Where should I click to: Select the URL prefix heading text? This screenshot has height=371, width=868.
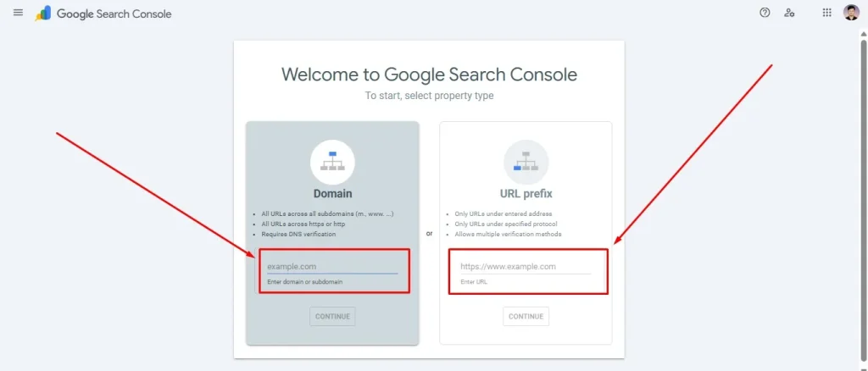pyautogui.click(x=526, y=195)
